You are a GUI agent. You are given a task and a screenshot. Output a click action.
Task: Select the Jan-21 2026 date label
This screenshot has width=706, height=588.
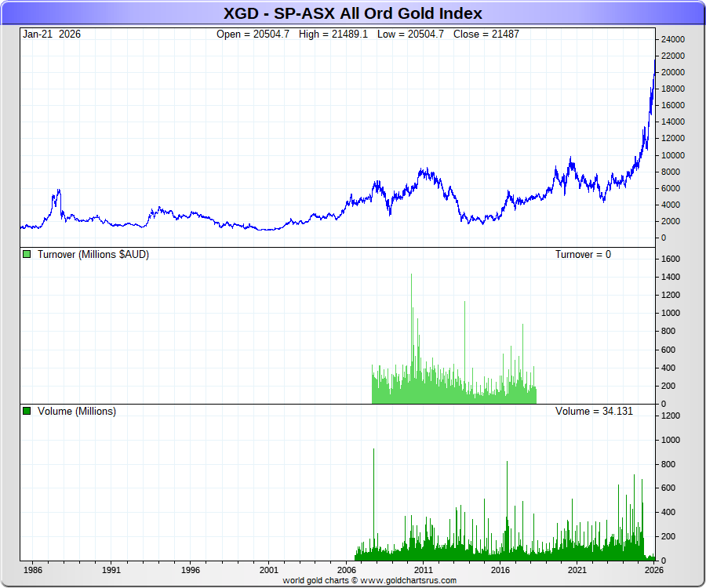coord(52,34)
